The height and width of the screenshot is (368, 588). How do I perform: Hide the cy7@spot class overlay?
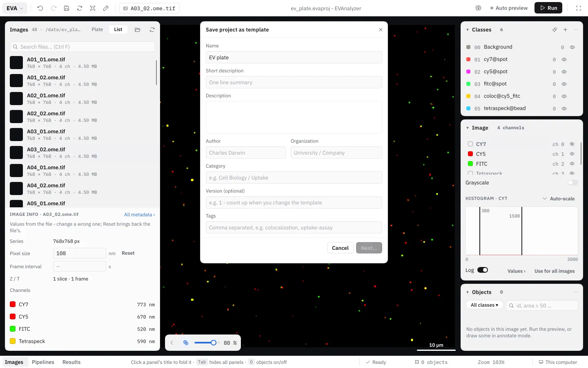tap(564, 60)
